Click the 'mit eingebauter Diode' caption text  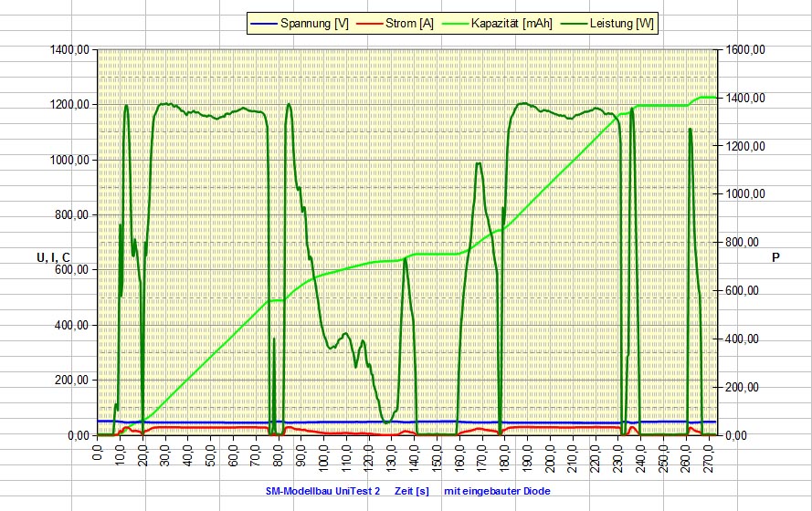pos(496,492)
